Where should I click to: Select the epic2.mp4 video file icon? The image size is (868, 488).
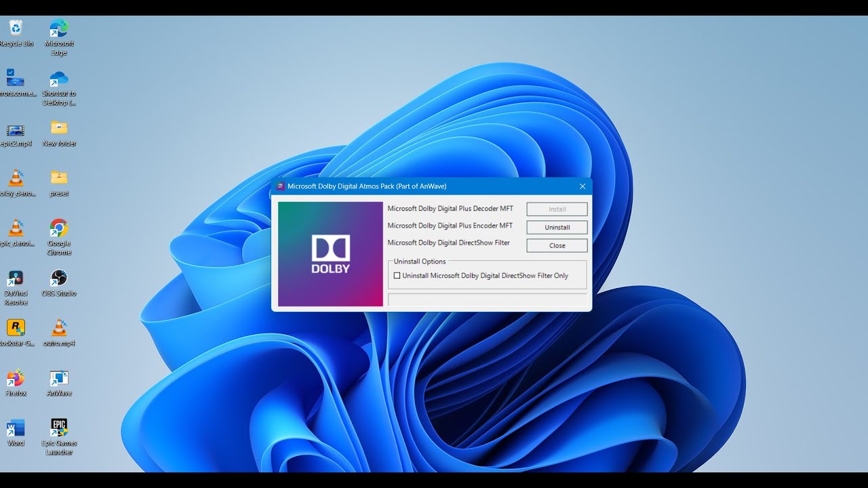[15, 134]
